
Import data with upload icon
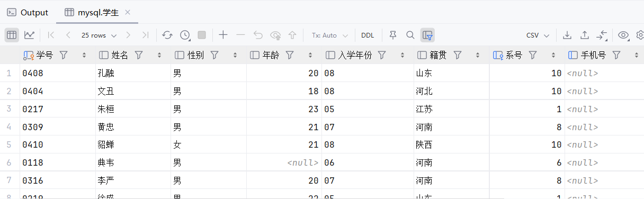click(x=585, y=35)
